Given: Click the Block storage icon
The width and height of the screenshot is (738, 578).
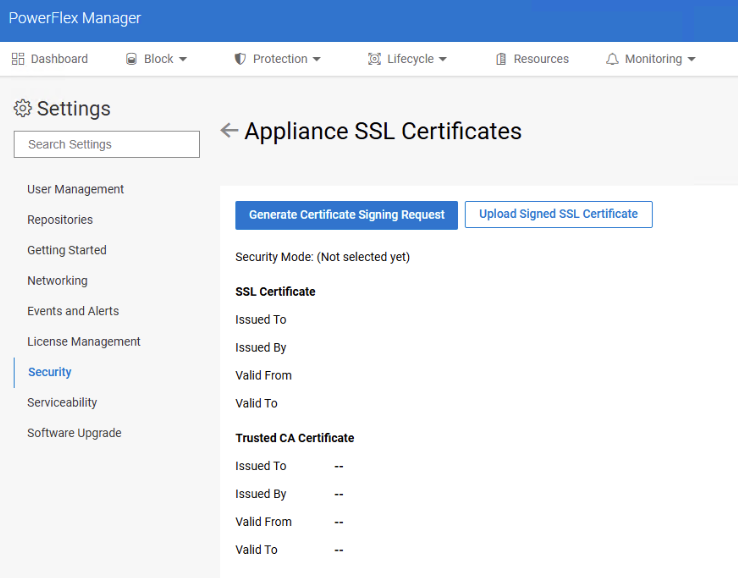Looking at the screenshot, I should tap(131, 59).
